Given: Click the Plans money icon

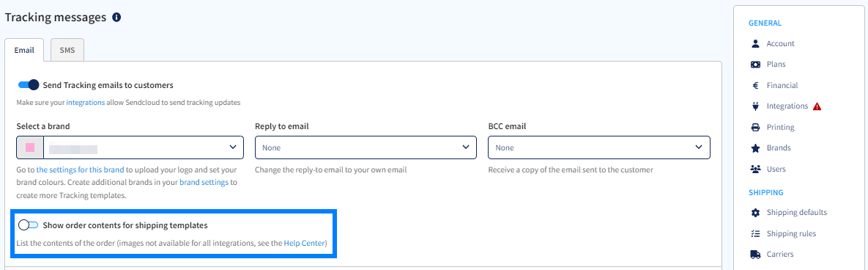Looking at the screenshot, I should tap(755, 65).
